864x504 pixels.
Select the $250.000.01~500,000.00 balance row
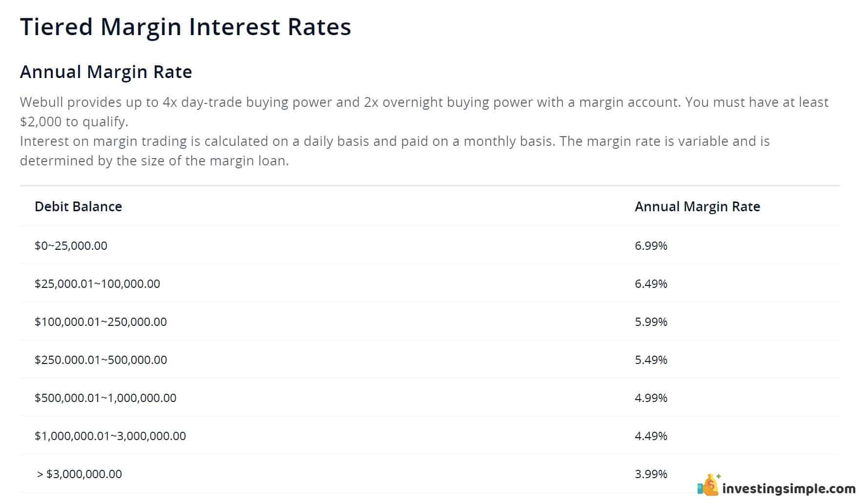430,360
